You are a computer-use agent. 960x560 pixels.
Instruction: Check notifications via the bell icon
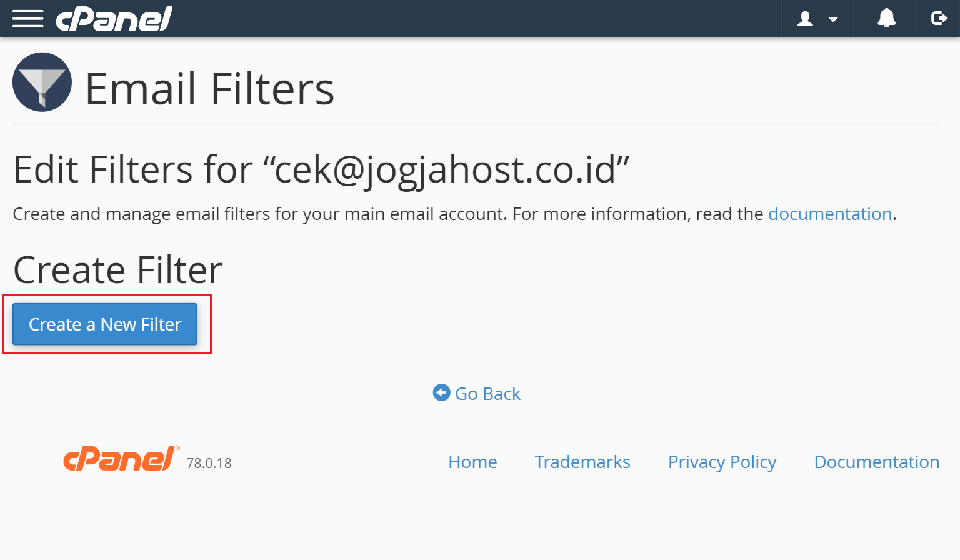(886, 19)
